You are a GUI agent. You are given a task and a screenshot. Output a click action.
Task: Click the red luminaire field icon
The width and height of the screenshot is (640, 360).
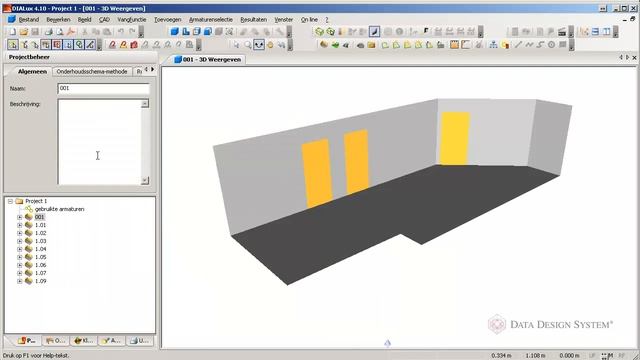pyautogui.click(x=134, y=44)
